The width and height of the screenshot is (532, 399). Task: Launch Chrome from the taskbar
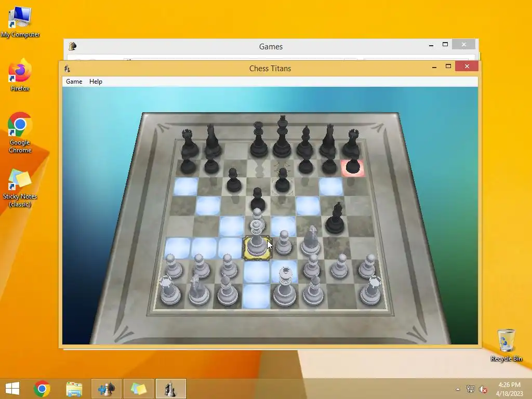42,389
